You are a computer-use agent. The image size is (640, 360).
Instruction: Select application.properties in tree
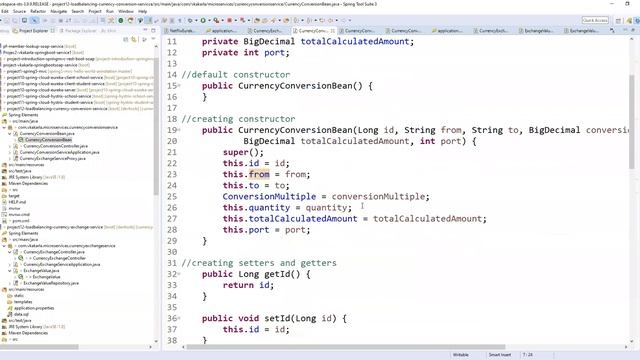click(x=34, y=308)
